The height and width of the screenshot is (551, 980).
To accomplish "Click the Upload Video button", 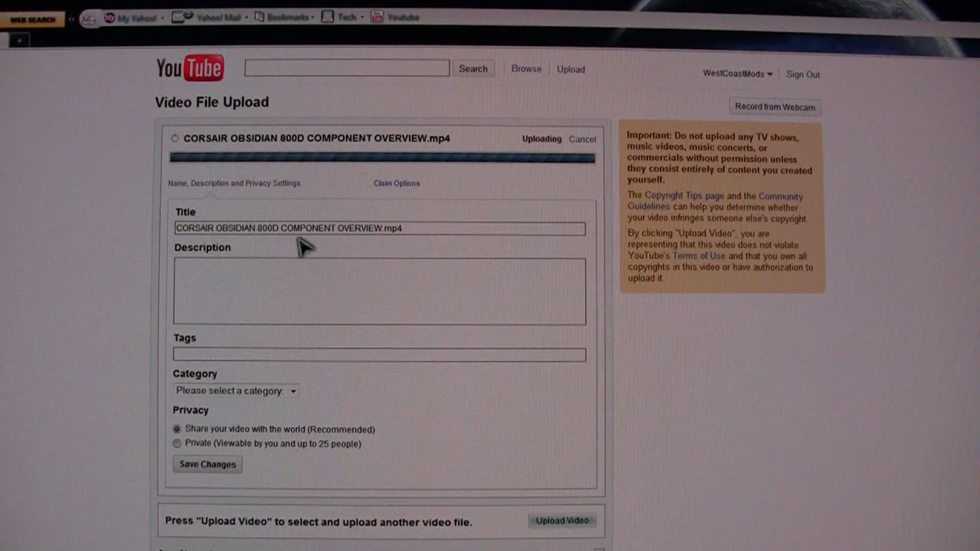I will 562,521.
